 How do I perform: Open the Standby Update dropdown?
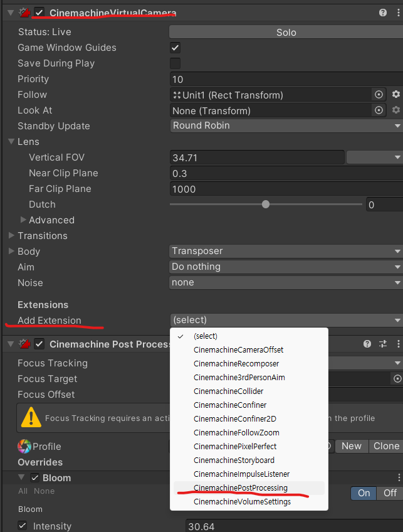pos(286,125)
